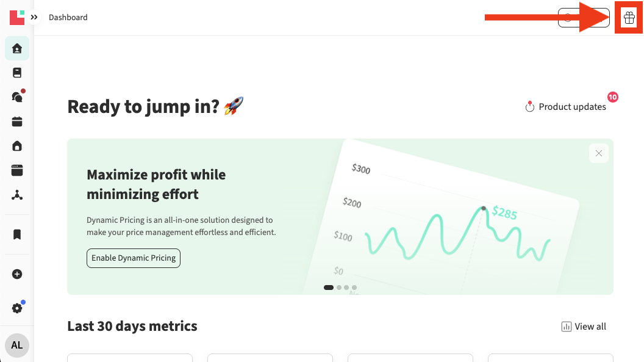Click the gift icon in the top bar

(629, 18)
